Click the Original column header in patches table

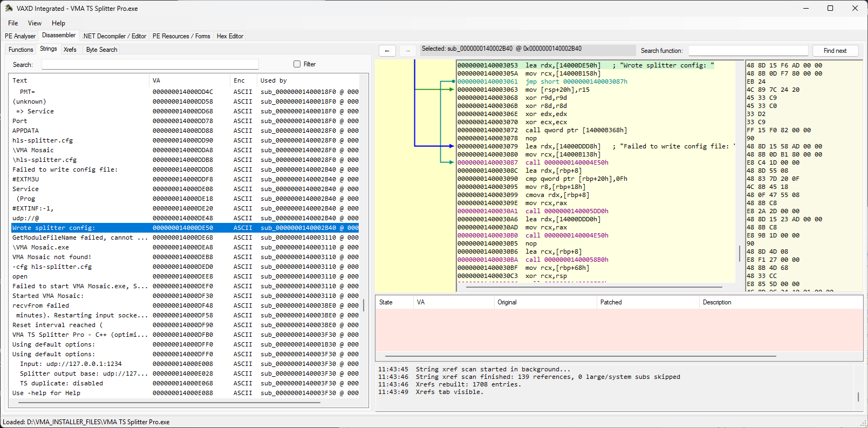pos(545,302)
